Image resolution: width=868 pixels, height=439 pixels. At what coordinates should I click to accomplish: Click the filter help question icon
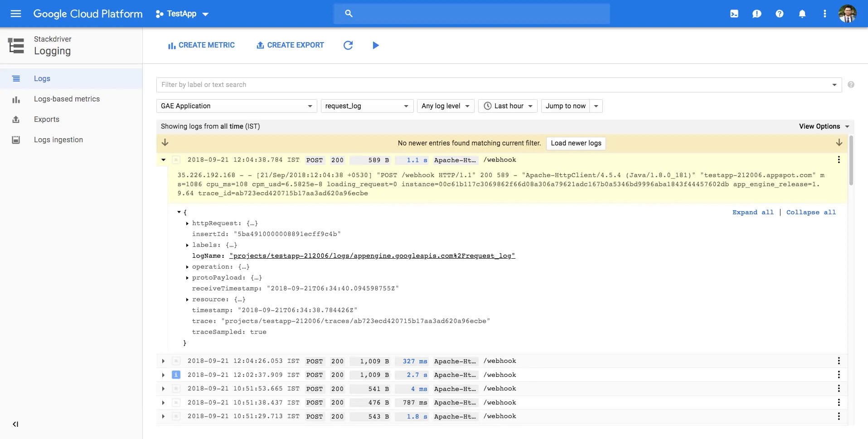851,85
